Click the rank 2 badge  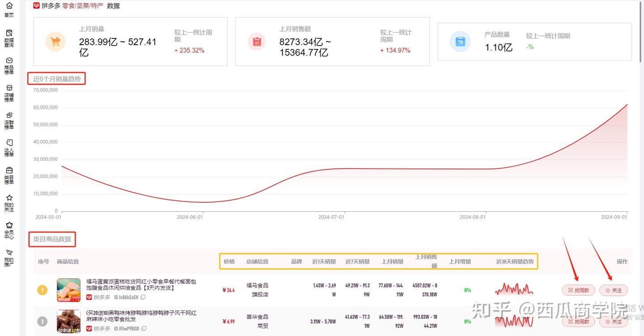coord(42,322)
